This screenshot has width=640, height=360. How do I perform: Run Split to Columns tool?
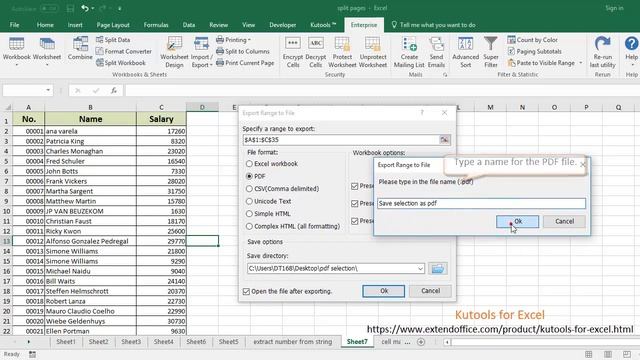(x=243, y=51)
